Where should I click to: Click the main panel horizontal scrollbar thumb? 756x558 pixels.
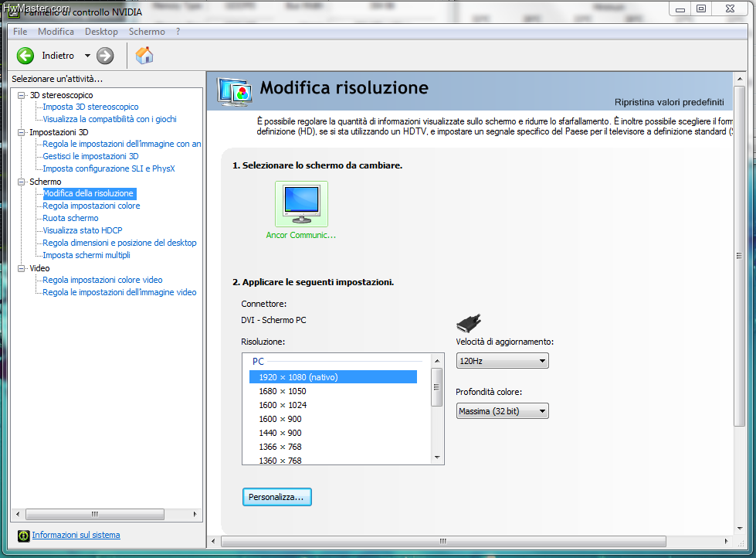click(x=443, y=542)
